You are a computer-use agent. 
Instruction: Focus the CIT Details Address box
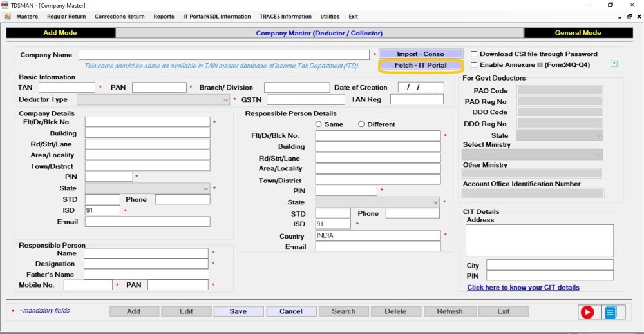(x=539, y=241)
